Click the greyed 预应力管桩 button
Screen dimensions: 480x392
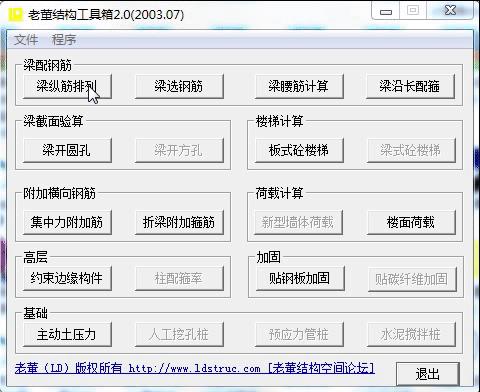[299, 334]
